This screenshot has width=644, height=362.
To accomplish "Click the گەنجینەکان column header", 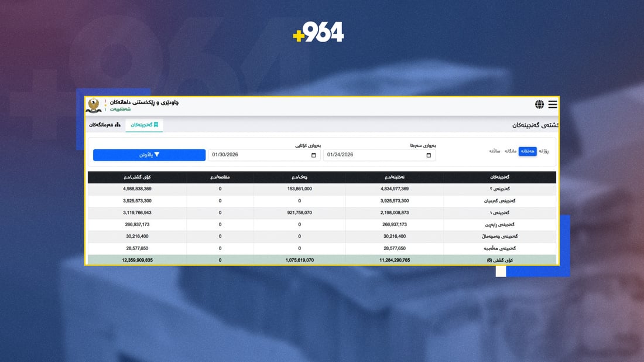I will tap(499, 177).
